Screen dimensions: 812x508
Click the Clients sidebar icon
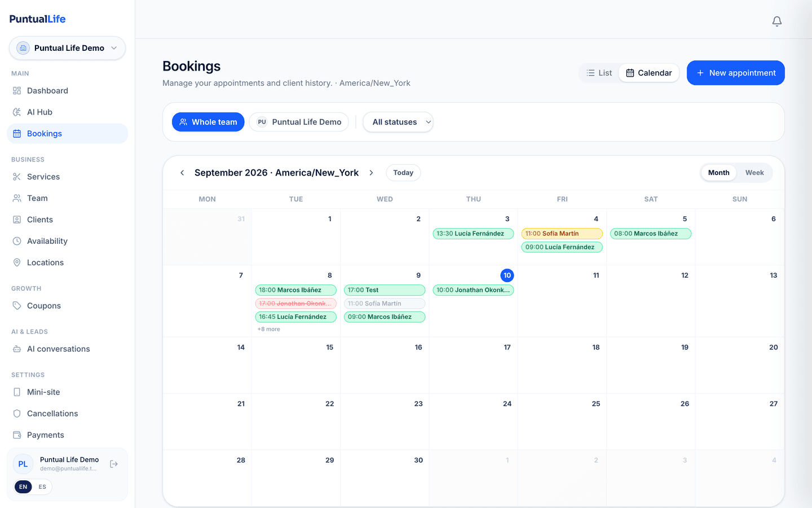[17, 220]
